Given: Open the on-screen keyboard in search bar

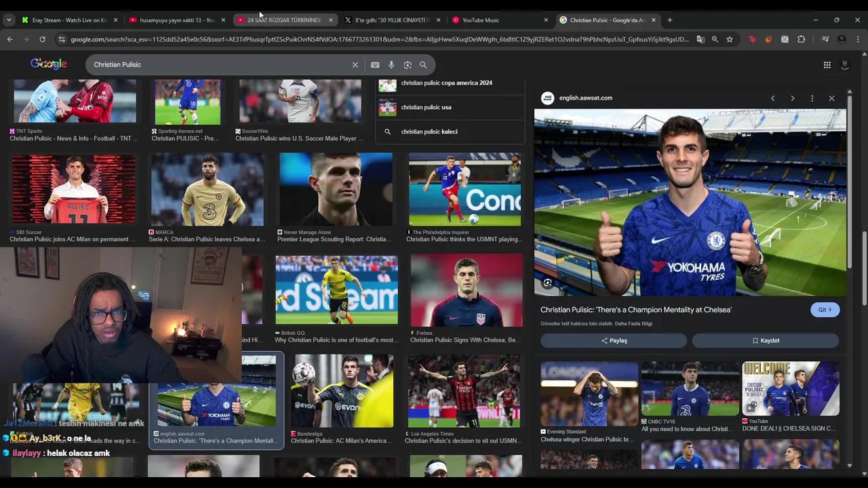Looking at the screenshot, I should point(375,65).
